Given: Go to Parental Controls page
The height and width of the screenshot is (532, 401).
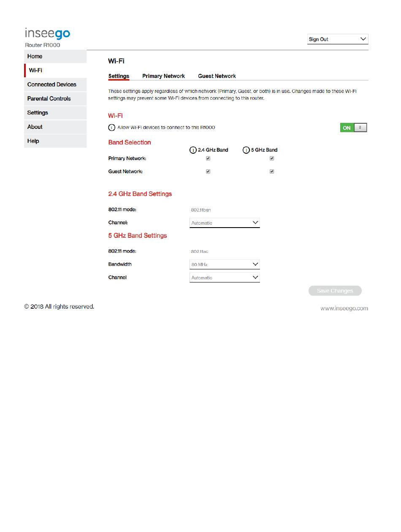Looking at the screenshot, I should (x=49, y=99).
